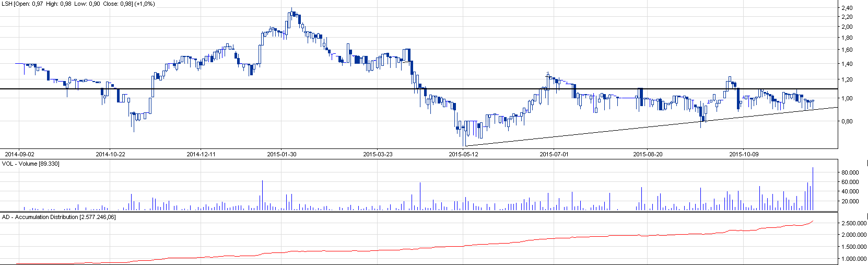Click the 2015-08-20 date label
The image size is (868, 265).
[x=648, y=154]
